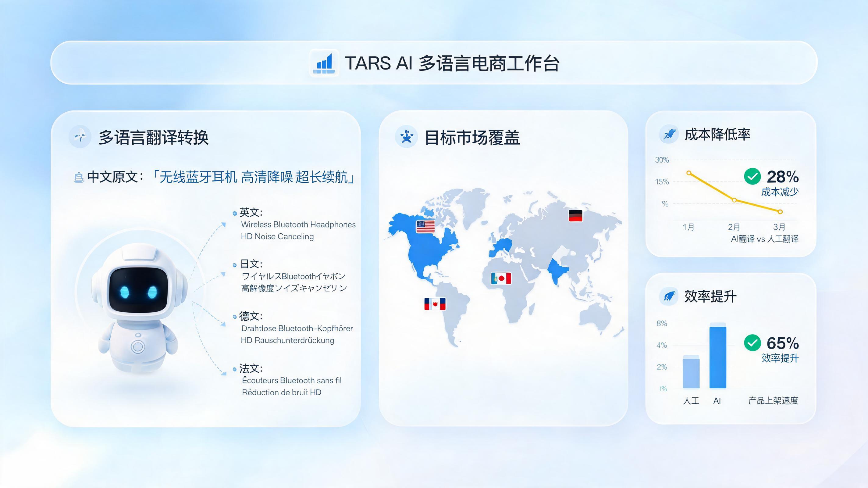Click the 1月 data point on cost line

689,173
